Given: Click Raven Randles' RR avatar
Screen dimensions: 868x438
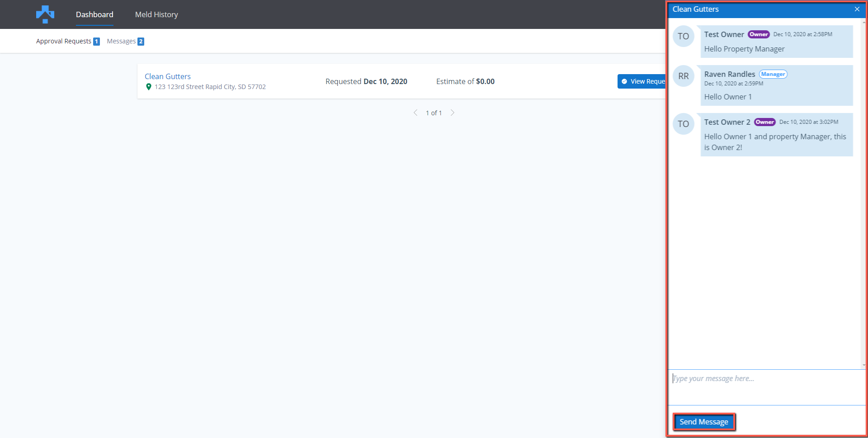Looking at the screenshot, I should coord(683,76).
